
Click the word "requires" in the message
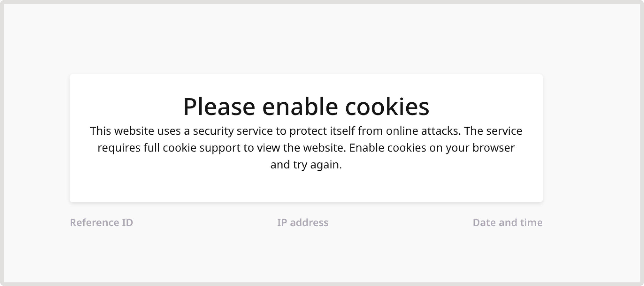point(119,148)
